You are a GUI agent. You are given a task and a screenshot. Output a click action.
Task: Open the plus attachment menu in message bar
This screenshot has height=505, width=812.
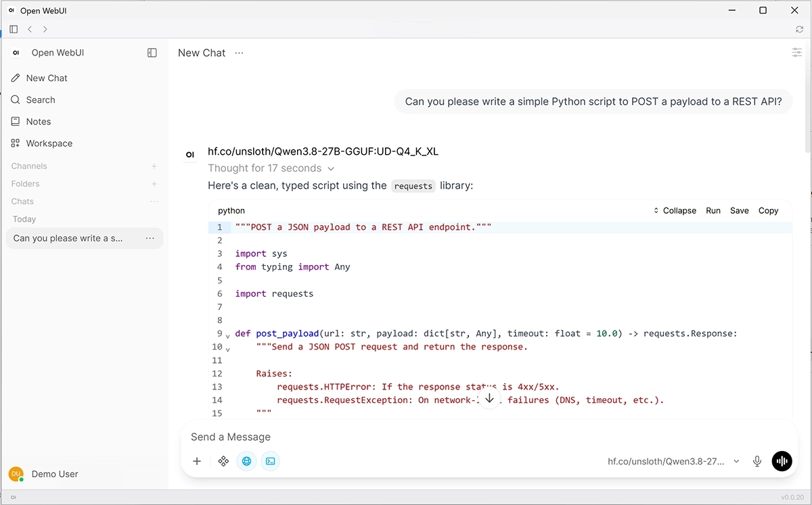tap(197, 461)
